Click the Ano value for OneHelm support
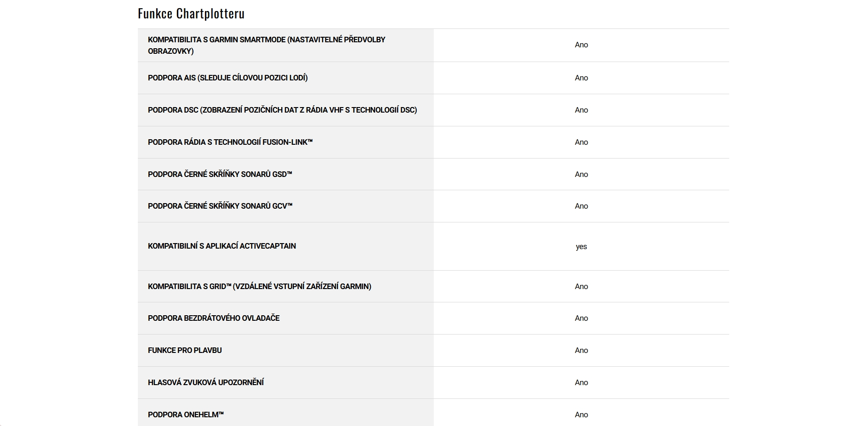 (581, 415)
